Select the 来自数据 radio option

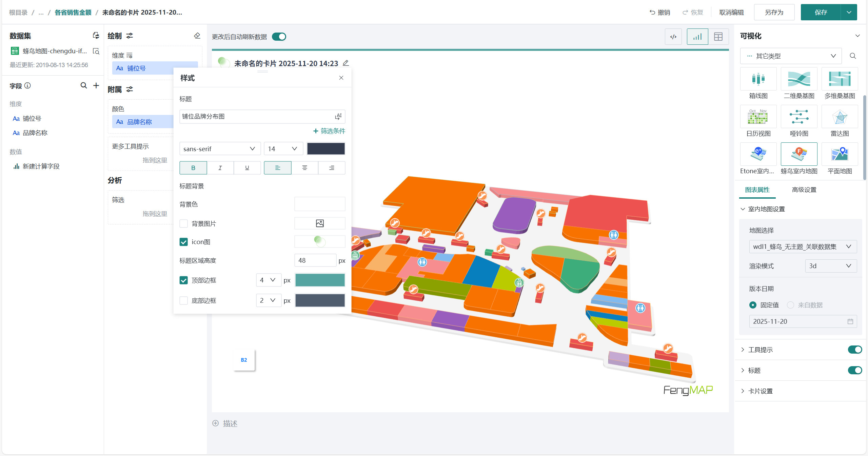click(790, 305)
